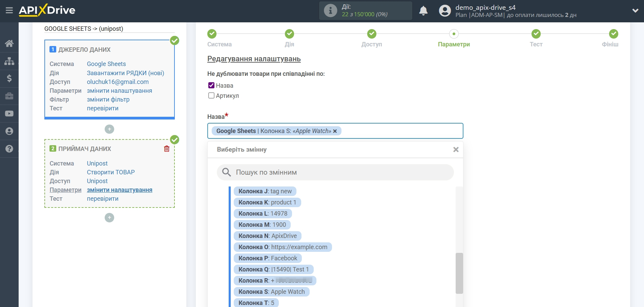Click the search magnifier icon
Viewport: 644px width, 307px height.
point(226,172)
